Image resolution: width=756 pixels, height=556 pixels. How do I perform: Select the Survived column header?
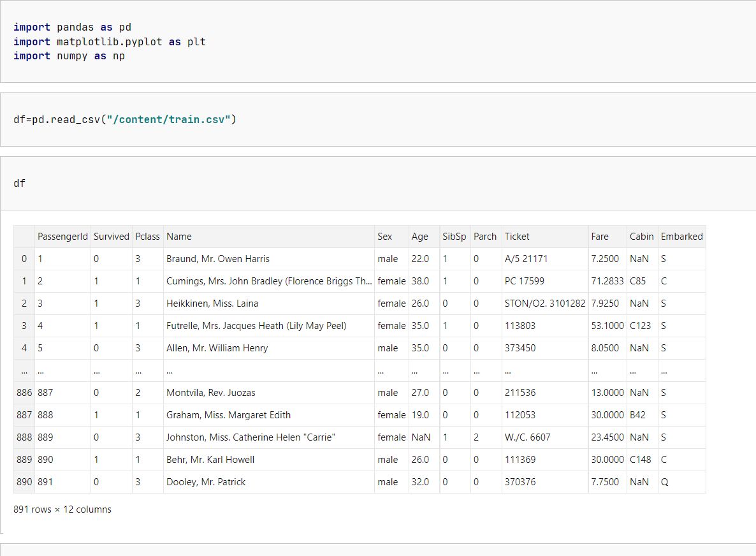point(112,237)
